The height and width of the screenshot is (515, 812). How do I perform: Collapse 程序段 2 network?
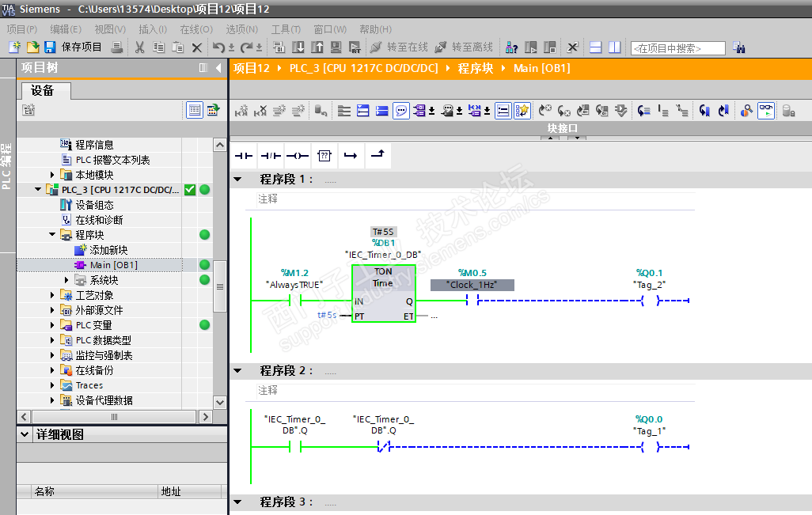coord(237,370)
